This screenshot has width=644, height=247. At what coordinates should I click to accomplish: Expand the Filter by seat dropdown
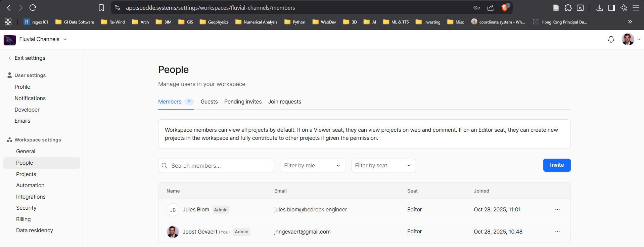pos(383,166)
